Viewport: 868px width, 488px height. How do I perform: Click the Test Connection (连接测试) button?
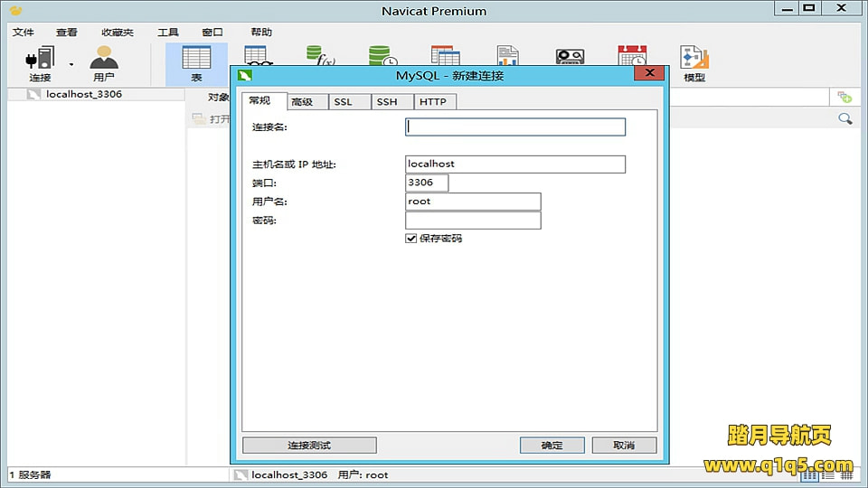309,446
